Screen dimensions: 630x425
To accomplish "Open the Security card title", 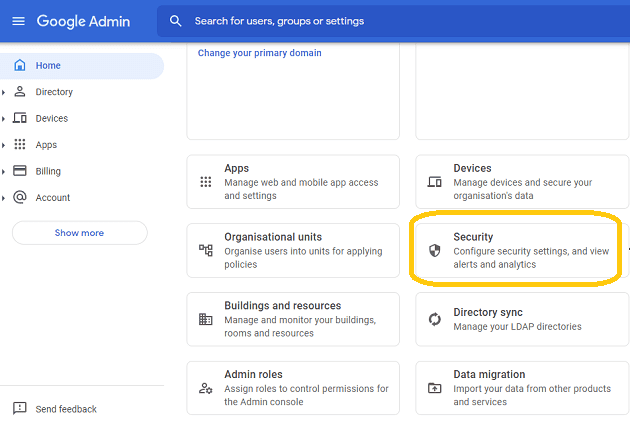I will 473,237.
